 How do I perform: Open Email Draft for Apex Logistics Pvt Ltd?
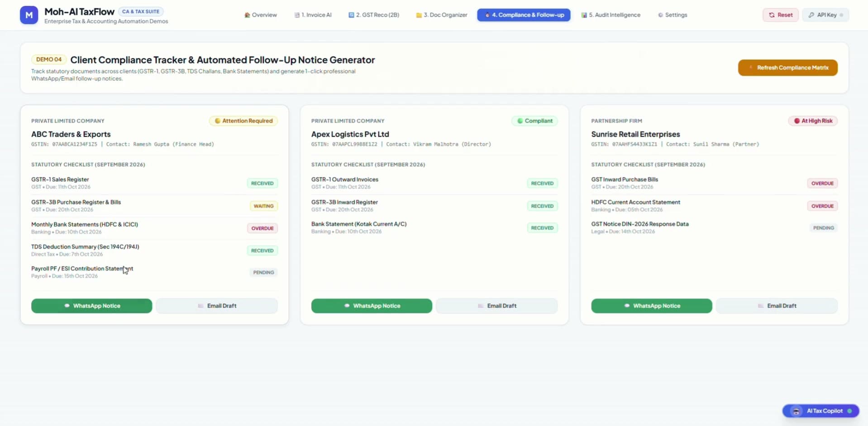tap(497, 306)
